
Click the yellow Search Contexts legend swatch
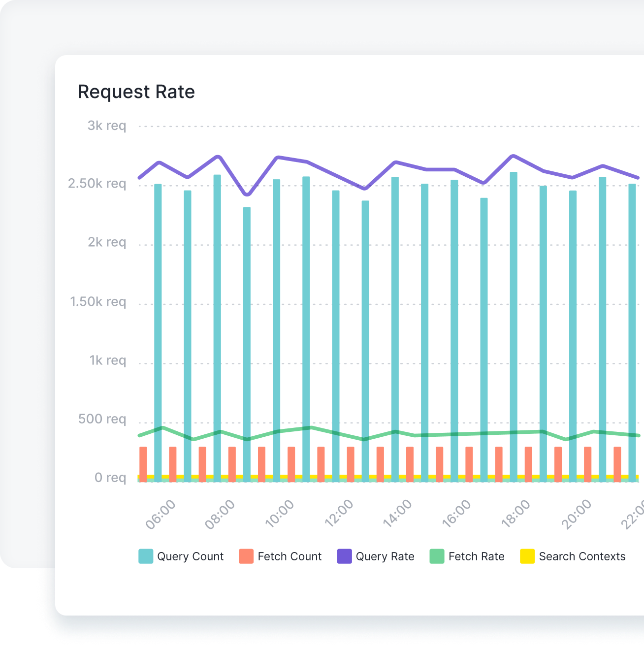click(x=527, y=556)
